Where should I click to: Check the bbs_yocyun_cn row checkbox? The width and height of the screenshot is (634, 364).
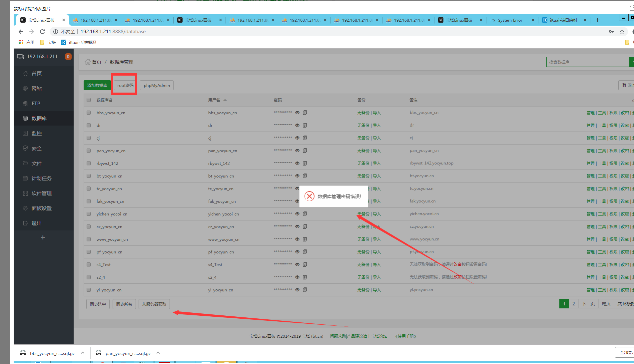89,113
